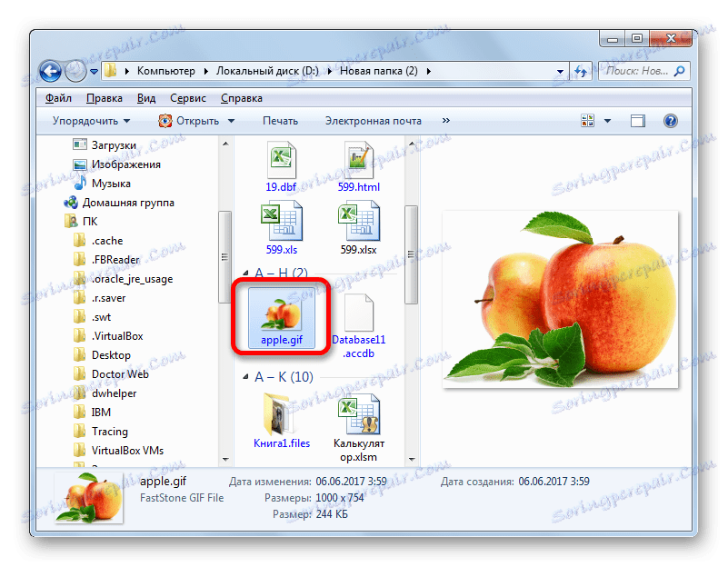Open the Сервис menu

click(x=187, y=98)
